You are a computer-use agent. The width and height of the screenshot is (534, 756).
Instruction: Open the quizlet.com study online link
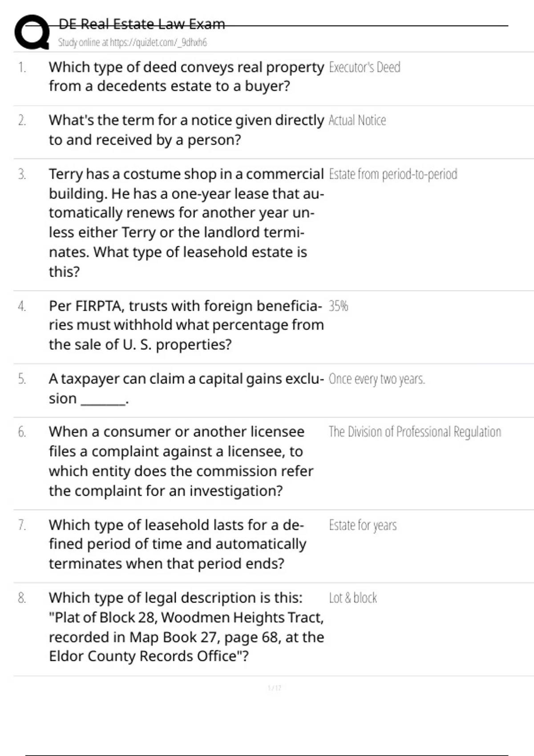click(133, 42)
